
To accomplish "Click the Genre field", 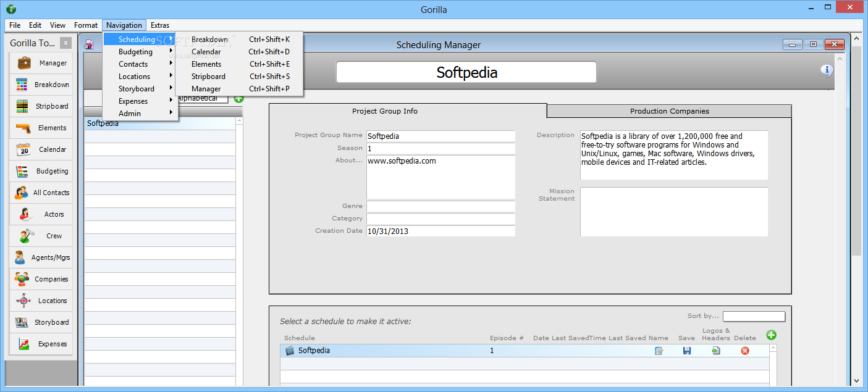I will point(440,206).
